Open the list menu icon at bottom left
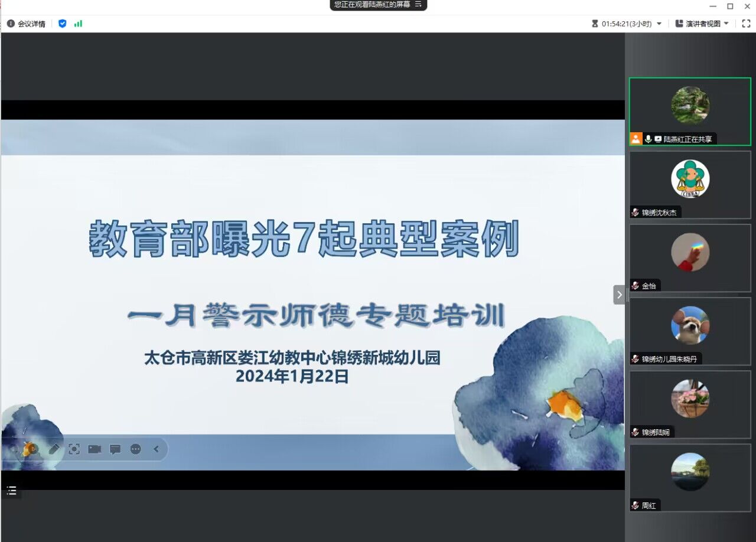The height and width of the screenshot is (542, 756). click(11, 491)
